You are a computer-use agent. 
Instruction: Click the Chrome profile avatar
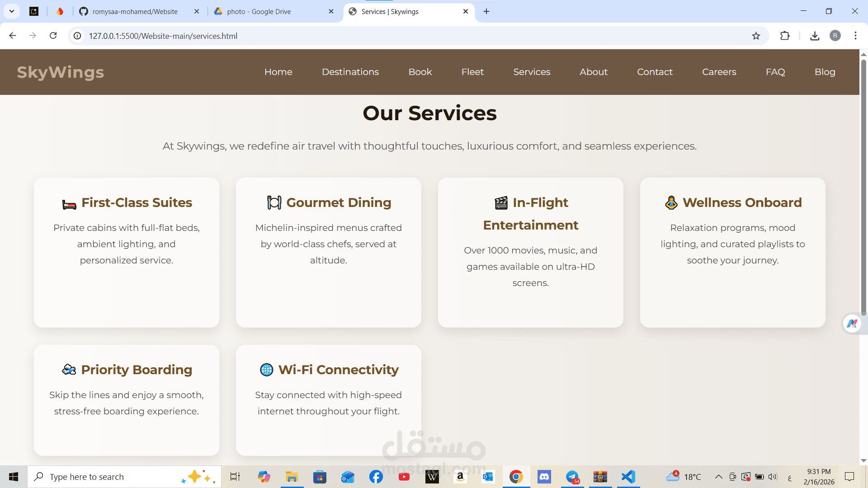[835, 36]
